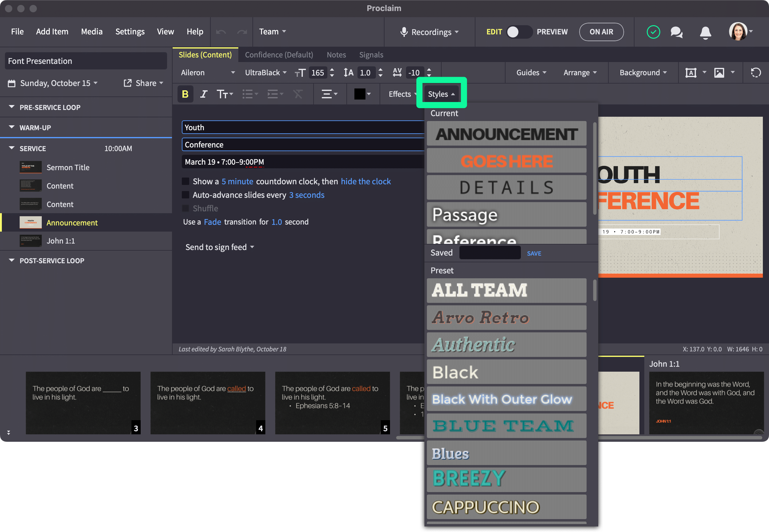Click the Saved style name input field
Image resolution: width=769 pixels, height=532 pixels.
(x=490, y=253)
